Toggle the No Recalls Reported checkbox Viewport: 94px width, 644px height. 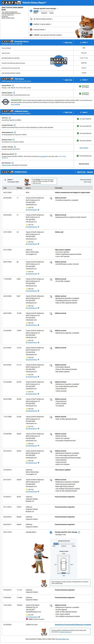point(78,156)
